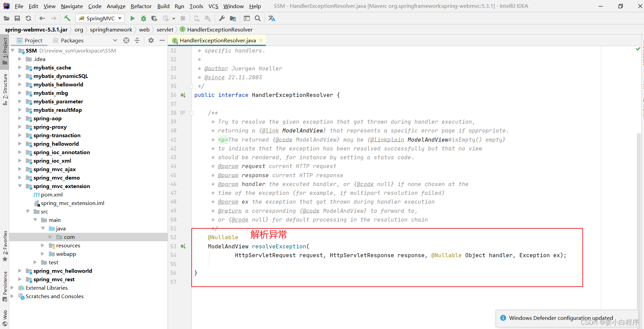Open the SpringMVC run configuration dropdown
The image size is (644, 329).
tap(120, 18)
